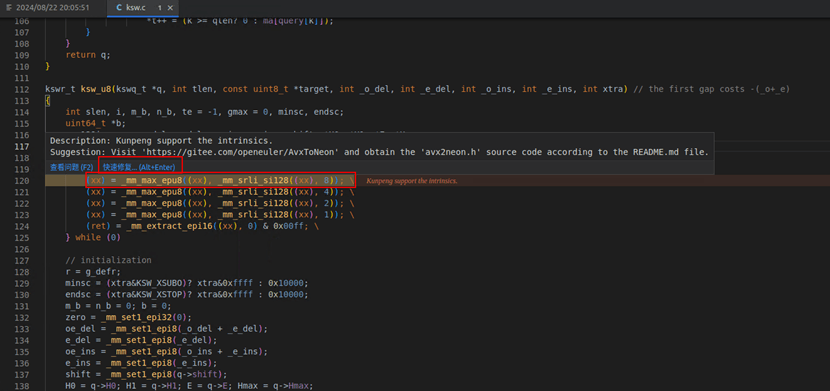Click line number 125 in the gutter

tap(22, 237)
